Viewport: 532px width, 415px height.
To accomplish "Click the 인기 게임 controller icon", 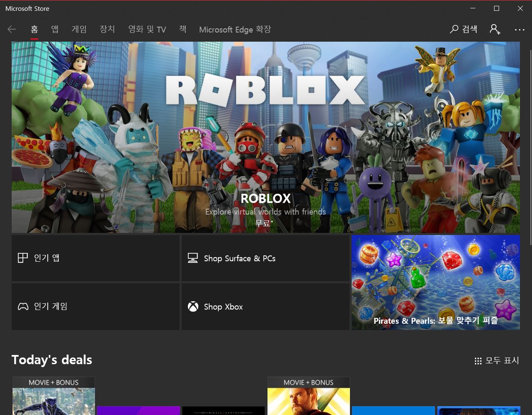I will (23, 307).
